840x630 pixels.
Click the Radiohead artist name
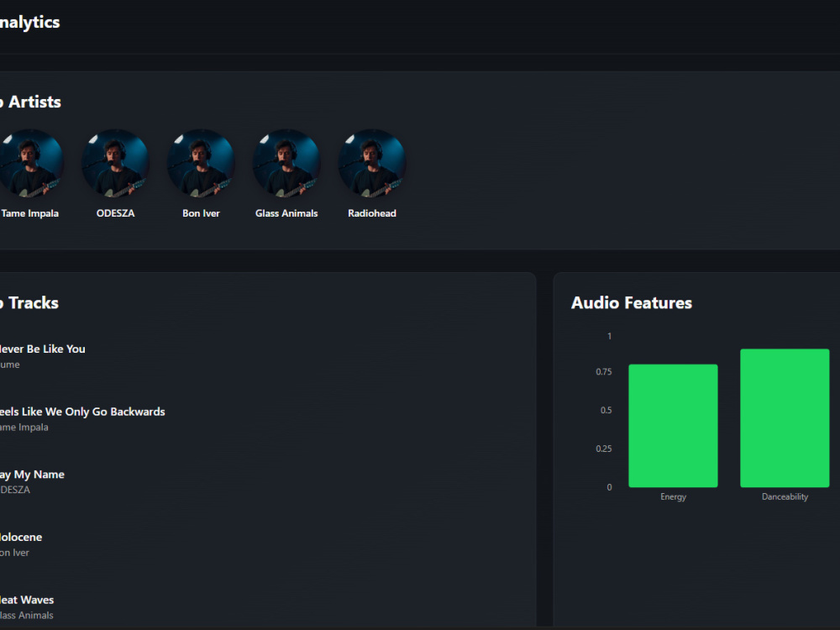pos(372,213)
